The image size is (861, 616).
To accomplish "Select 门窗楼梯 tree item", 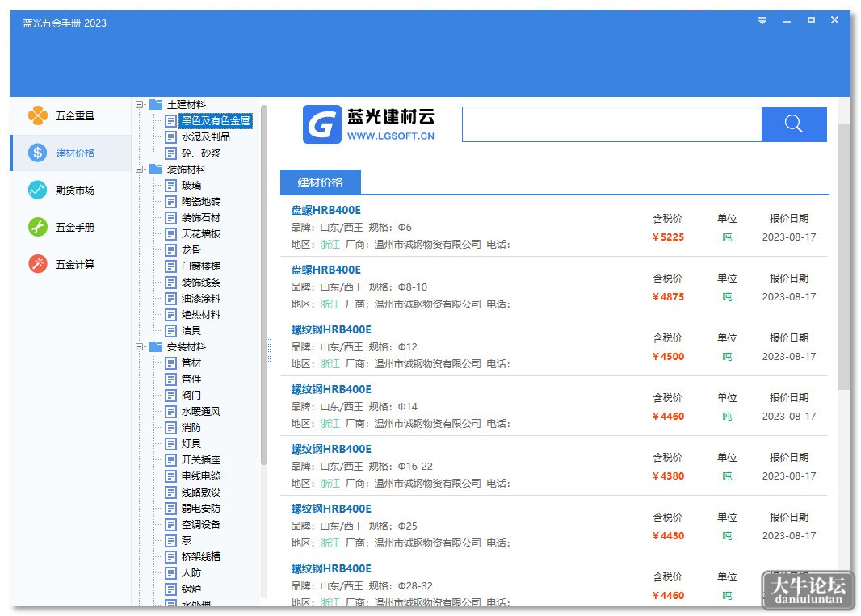I will point(201,266).
